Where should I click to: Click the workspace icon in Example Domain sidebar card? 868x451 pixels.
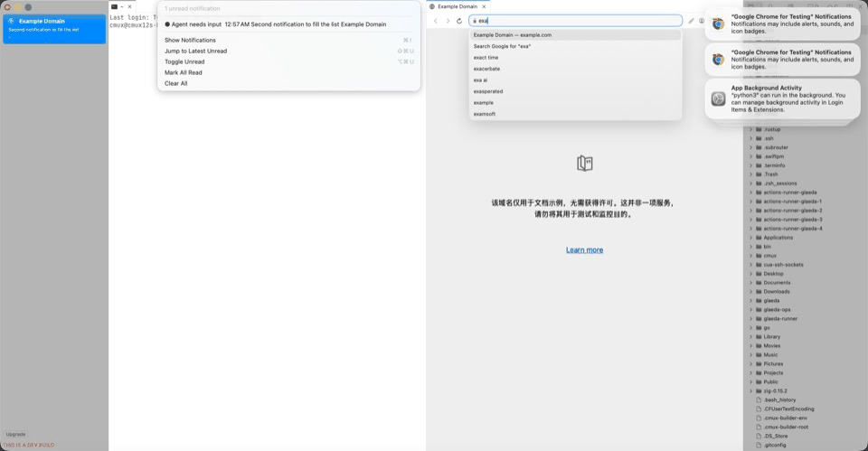coord(11,21)
